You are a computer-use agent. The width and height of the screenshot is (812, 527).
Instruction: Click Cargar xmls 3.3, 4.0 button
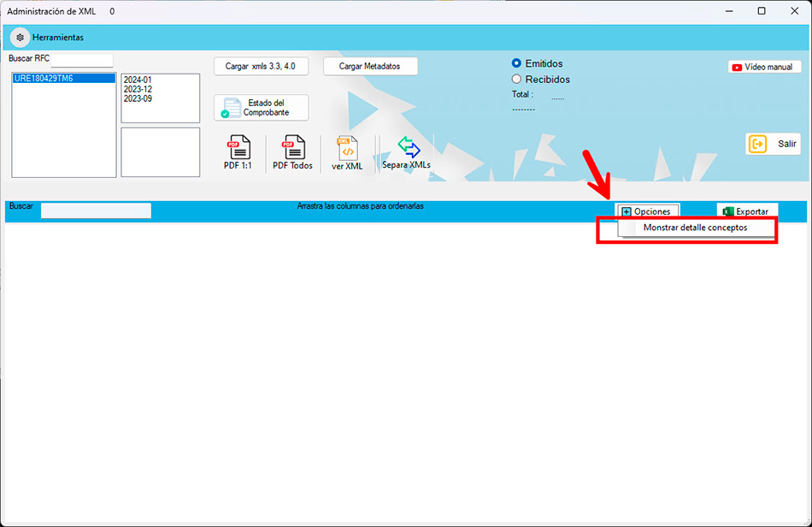261,66
